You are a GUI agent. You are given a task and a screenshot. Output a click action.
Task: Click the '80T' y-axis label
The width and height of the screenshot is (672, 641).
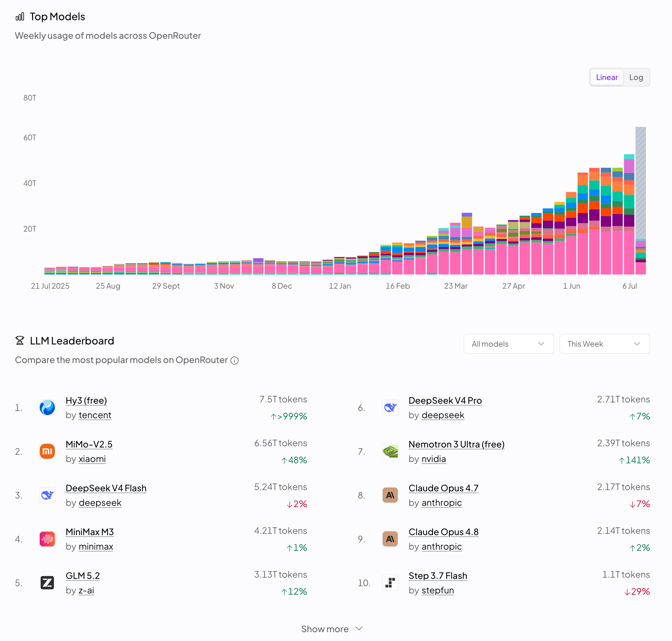tap(30, 98)
